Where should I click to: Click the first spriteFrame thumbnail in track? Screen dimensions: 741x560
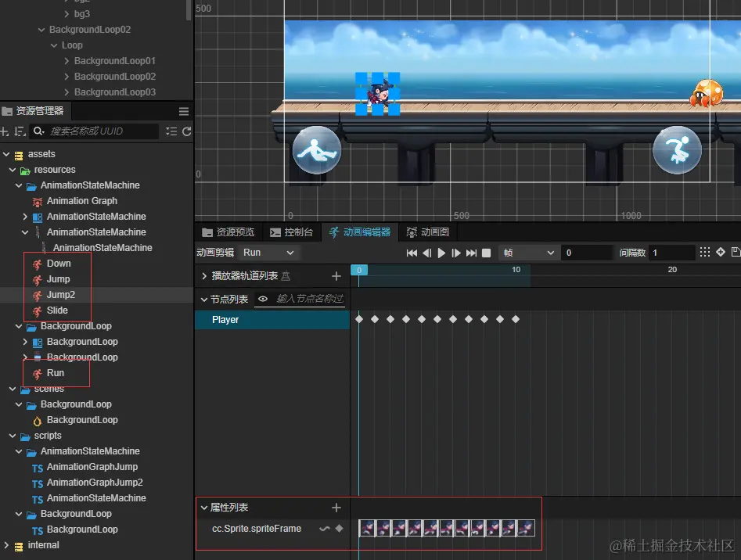pos(367,529)
